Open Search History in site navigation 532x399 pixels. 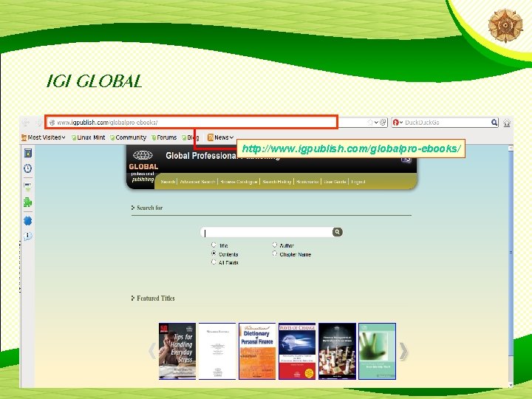coord(277,182)
